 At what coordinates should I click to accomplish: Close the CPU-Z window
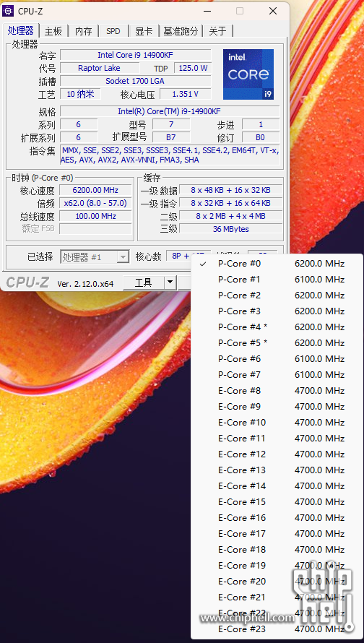click(273, 11)
